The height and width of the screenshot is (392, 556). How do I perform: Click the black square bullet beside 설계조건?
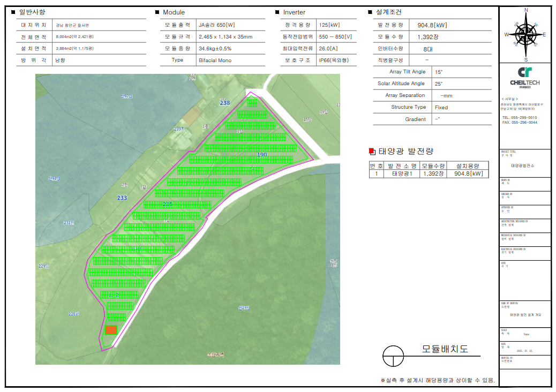click(x=370, y=12)
